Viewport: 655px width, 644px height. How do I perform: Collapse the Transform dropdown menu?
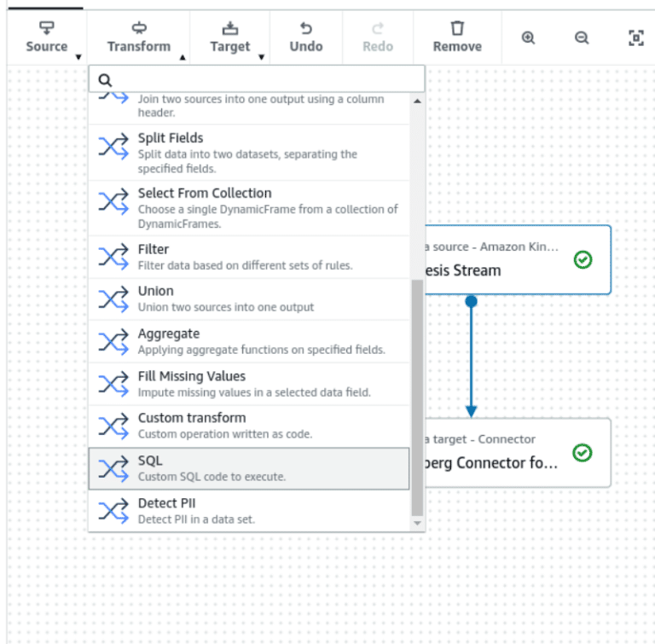[x=139, y=38]
